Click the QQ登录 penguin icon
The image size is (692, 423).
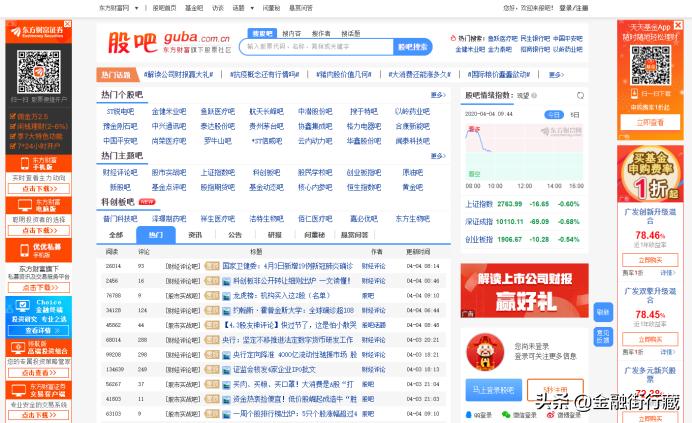469,415
